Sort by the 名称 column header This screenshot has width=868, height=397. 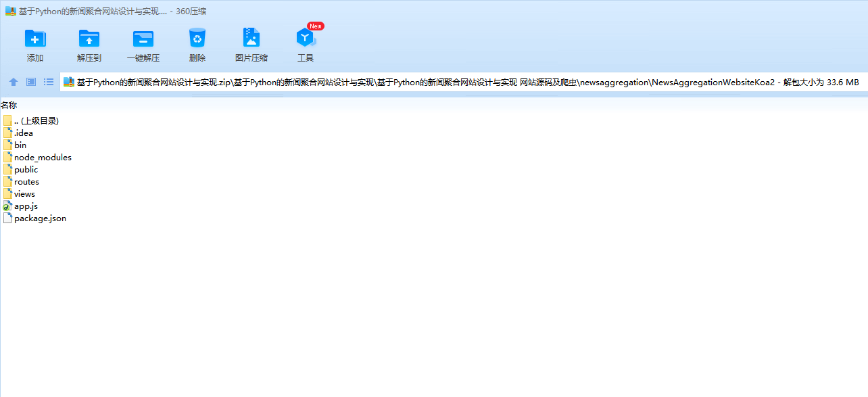pos(9,105)
